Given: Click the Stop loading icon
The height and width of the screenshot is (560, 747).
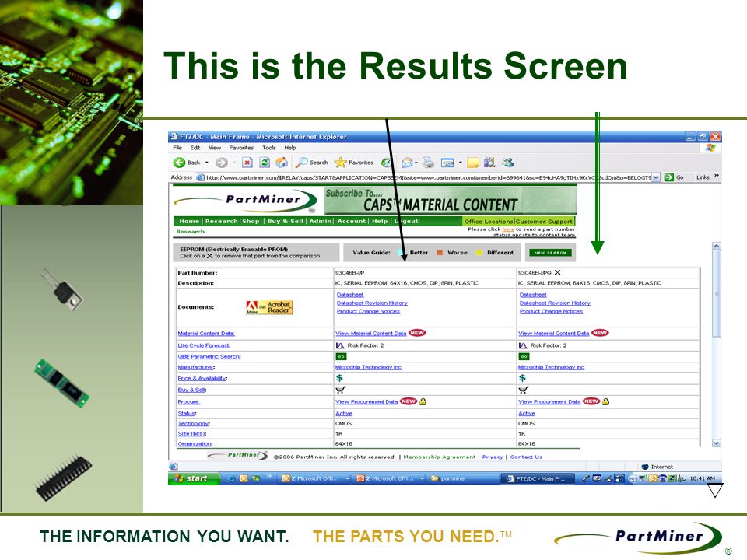Looking at the screenshot, I should (x=247, y=163).
